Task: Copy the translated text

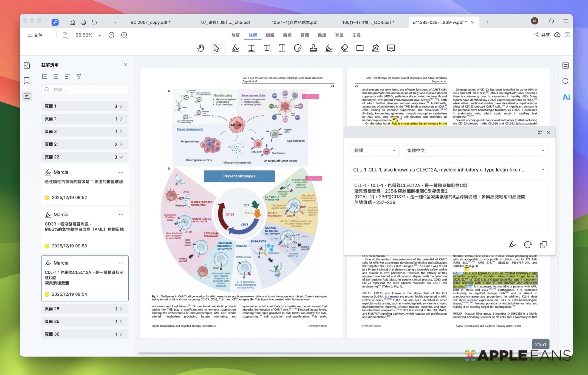Action: (x=544, y=244)
